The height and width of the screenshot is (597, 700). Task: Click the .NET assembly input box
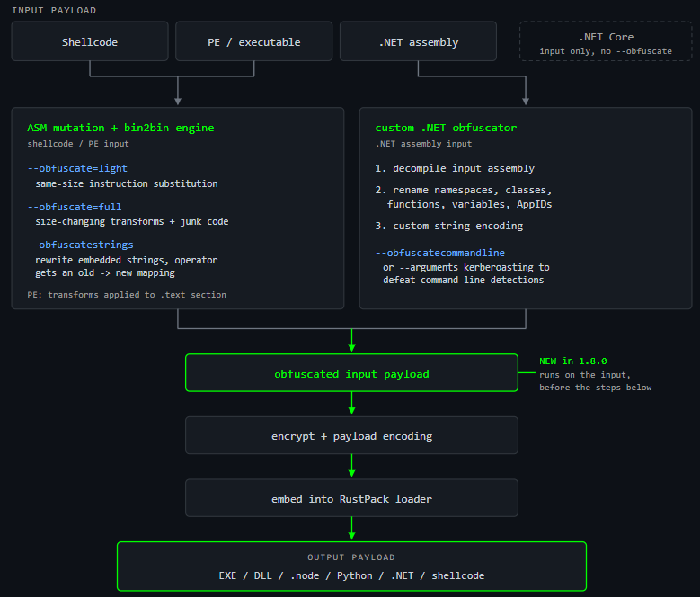click(x=418, y=41)
